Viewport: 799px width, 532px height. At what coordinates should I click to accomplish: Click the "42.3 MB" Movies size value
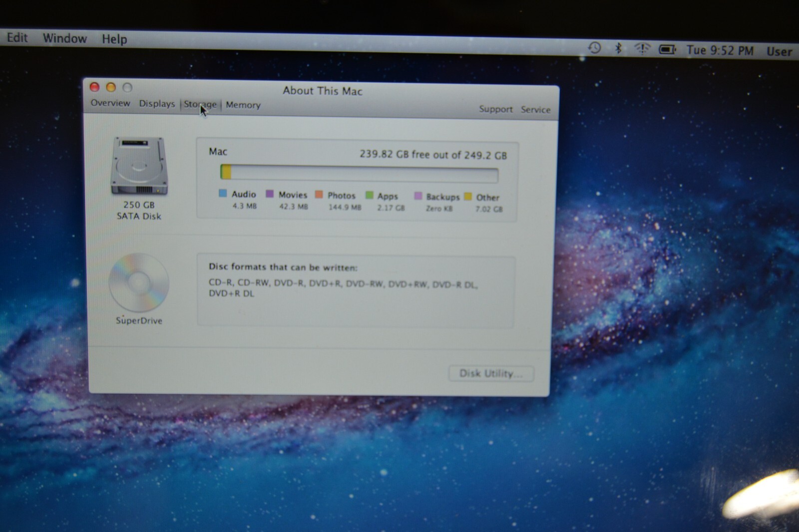(294, 206)
